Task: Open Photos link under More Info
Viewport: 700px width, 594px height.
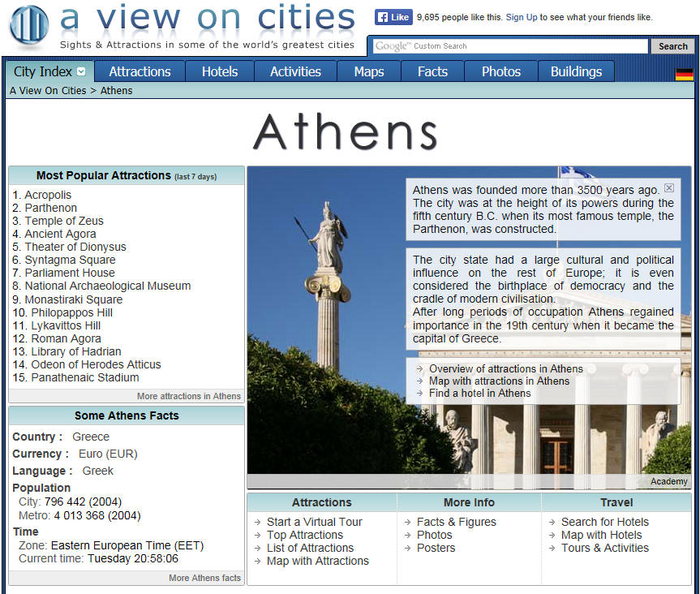Action: pos(435,535)
